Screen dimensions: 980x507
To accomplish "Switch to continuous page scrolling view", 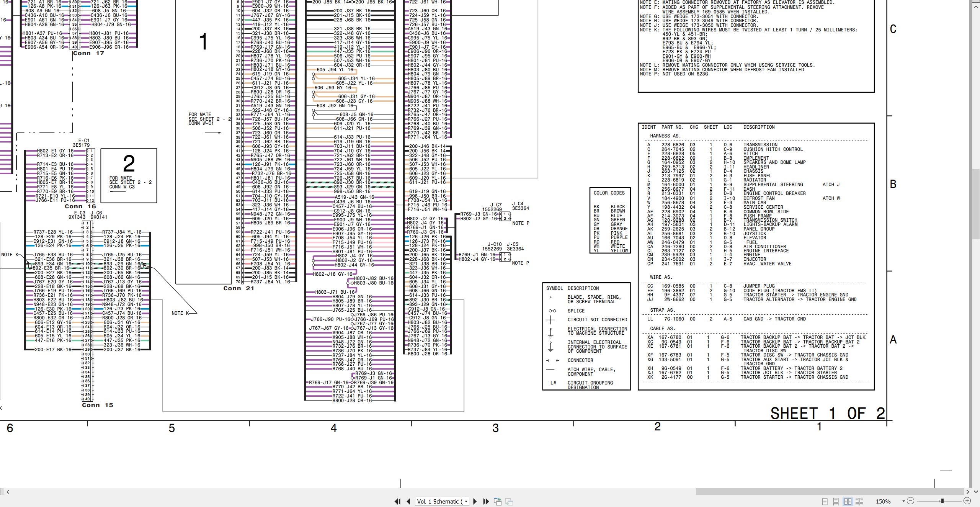I will (x=836, y=501).
